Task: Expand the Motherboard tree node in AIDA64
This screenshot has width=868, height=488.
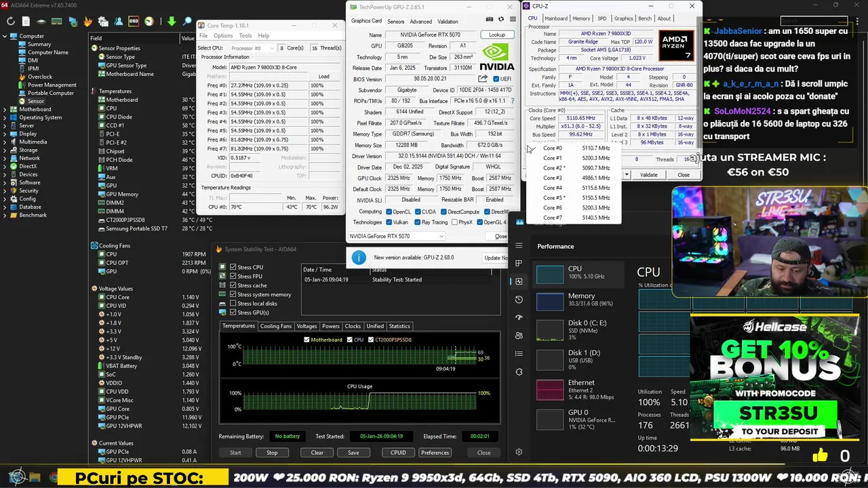Action: click(x=5, y=109)
